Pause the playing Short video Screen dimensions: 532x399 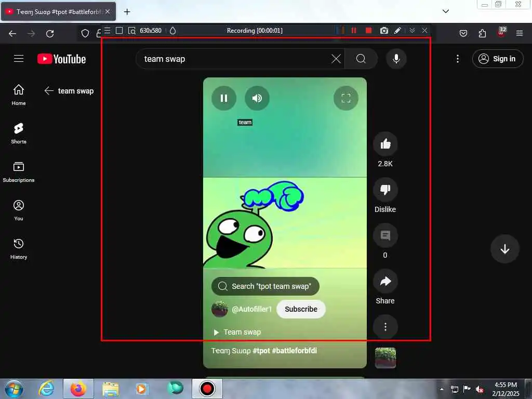[x=223, y=98]
